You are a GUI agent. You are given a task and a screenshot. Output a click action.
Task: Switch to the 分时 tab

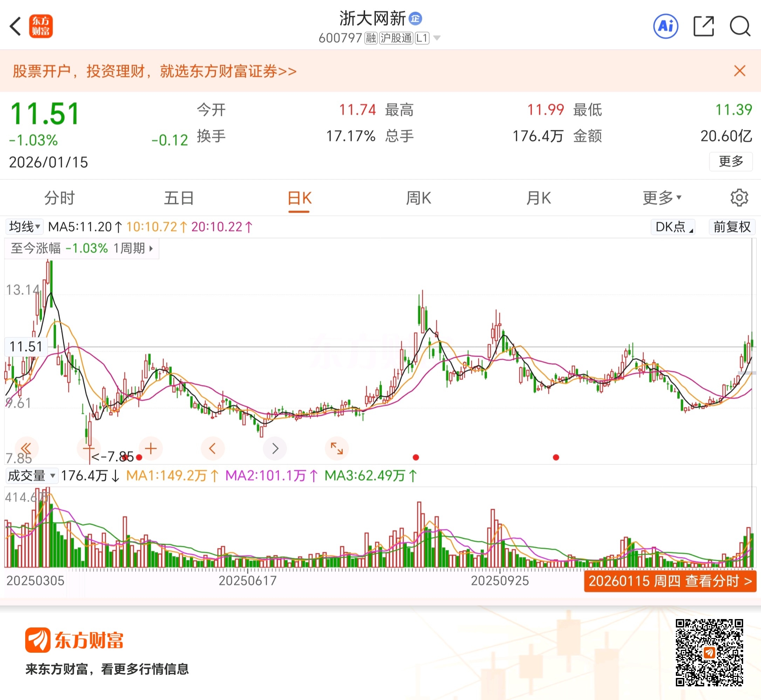(60, 198)
